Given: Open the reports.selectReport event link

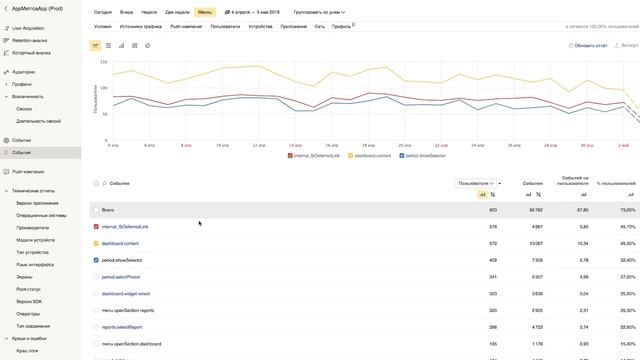Looking at the screenshot, I should click(122, 327).
